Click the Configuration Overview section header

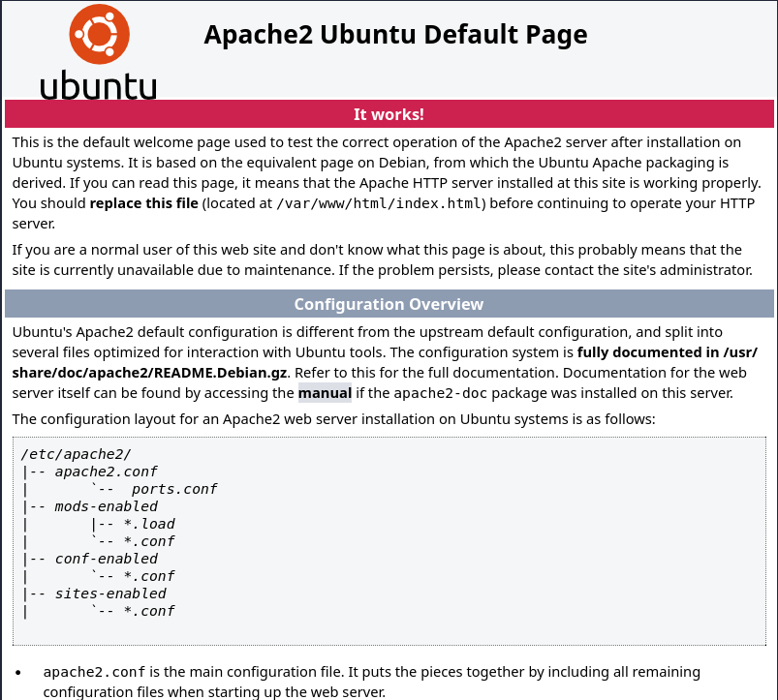pos(389,304)
